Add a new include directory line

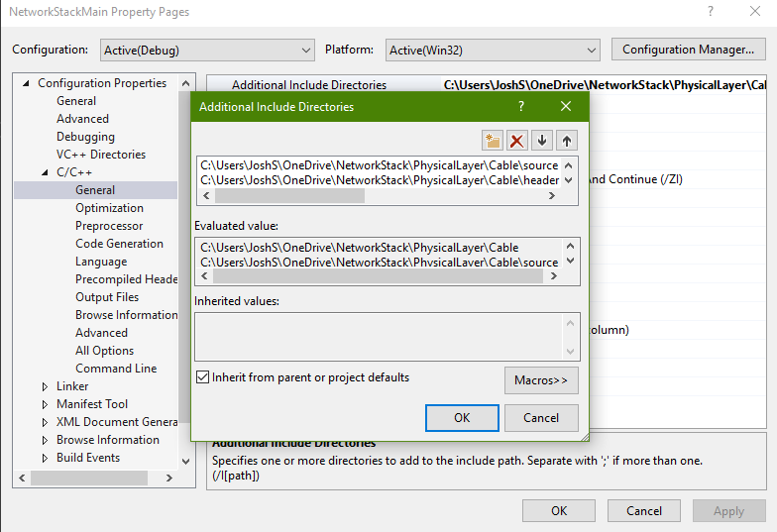(492, 141)
